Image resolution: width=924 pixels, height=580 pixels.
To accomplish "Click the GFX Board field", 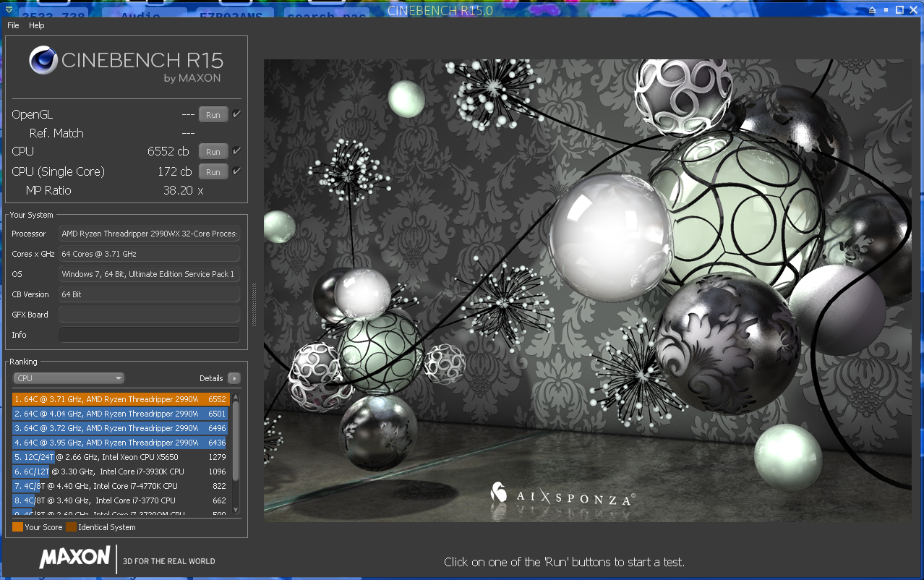I will point(149,315).
